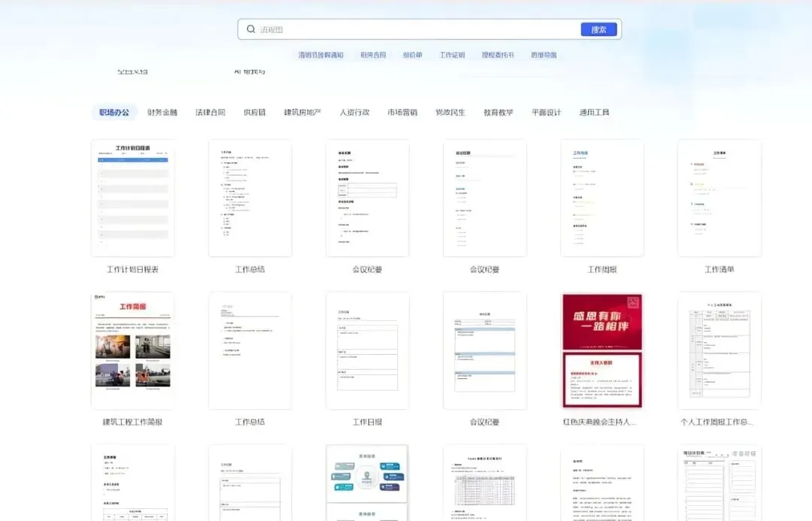The image size is (812, 521).
Task: Open the 授权委托书 suggested search link
Action: [498, 55]
